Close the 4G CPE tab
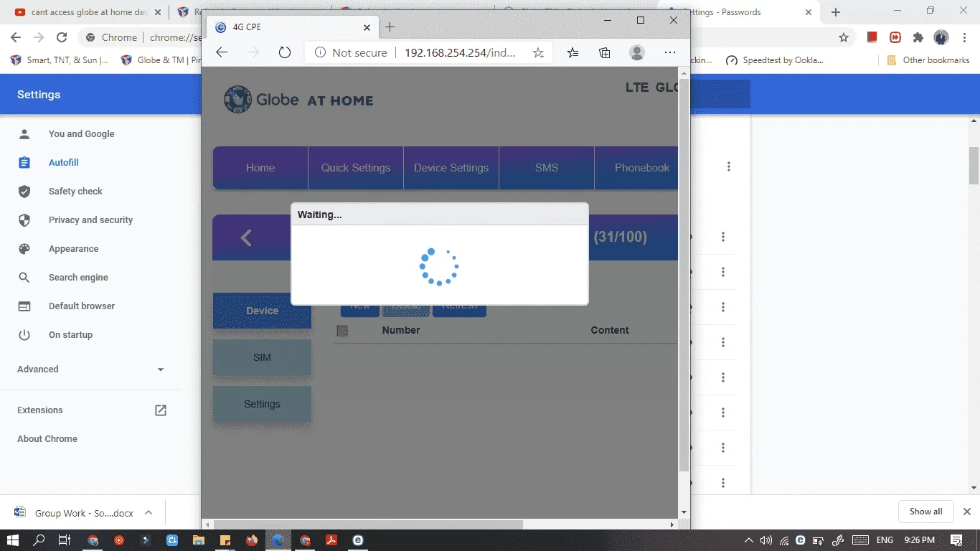 (x=367, y=27)
